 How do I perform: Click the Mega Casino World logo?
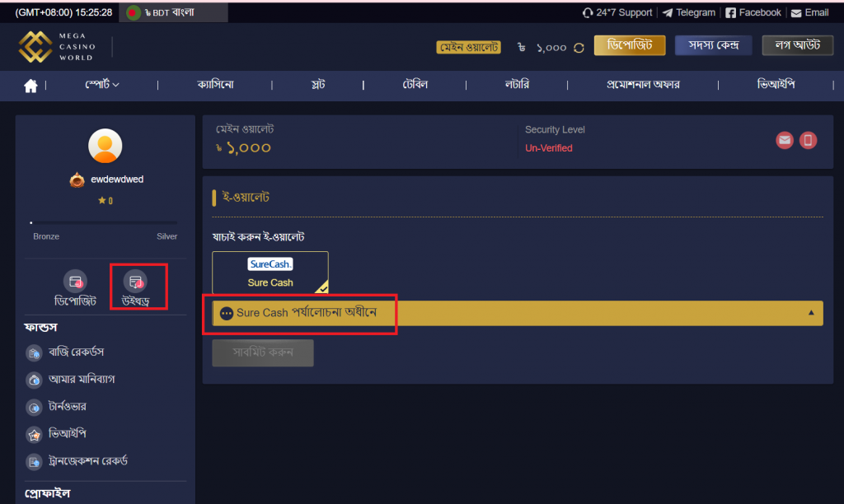[57, 47]
